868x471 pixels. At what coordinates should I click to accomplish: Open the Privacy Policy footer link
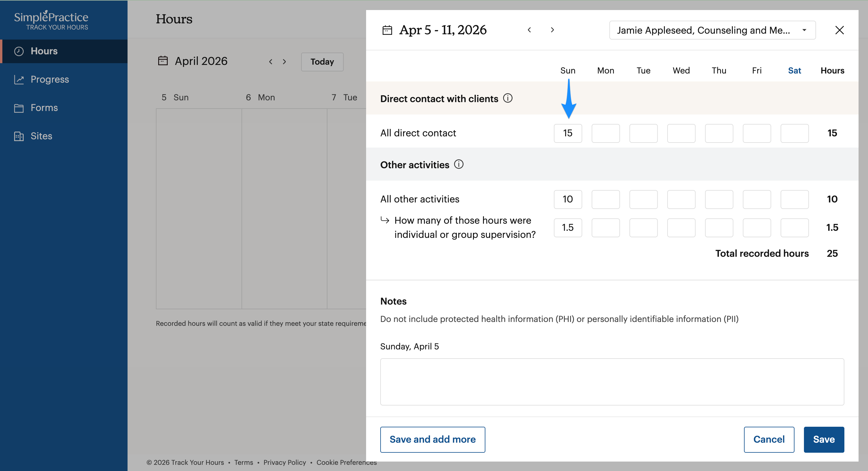(x=285, y=462)
